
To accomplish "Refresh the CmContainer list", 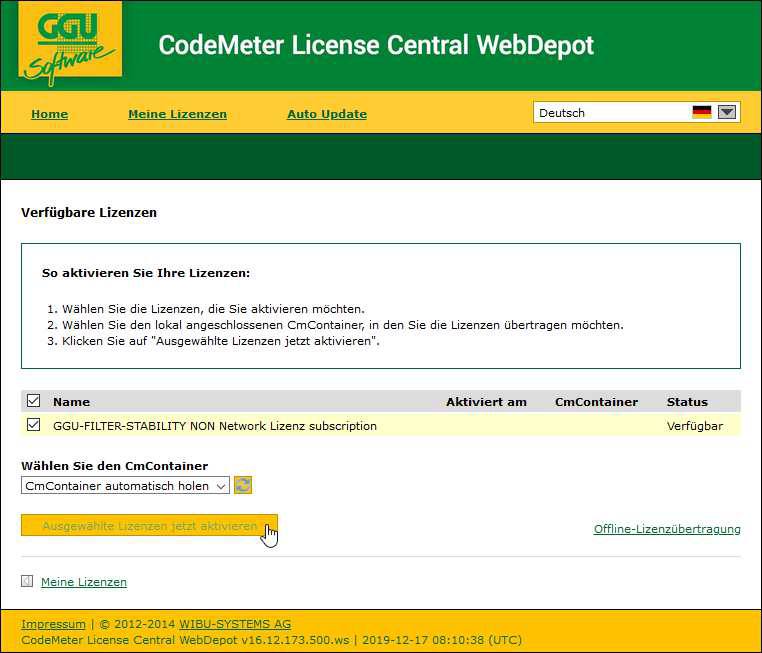I will pos(243,485).
